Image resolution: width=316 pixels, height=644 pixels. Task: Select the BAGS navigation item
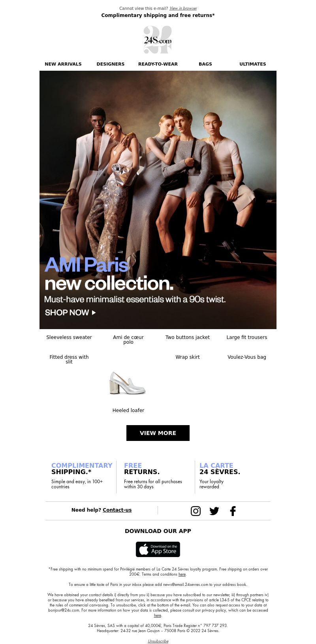(x=205, y=64)
